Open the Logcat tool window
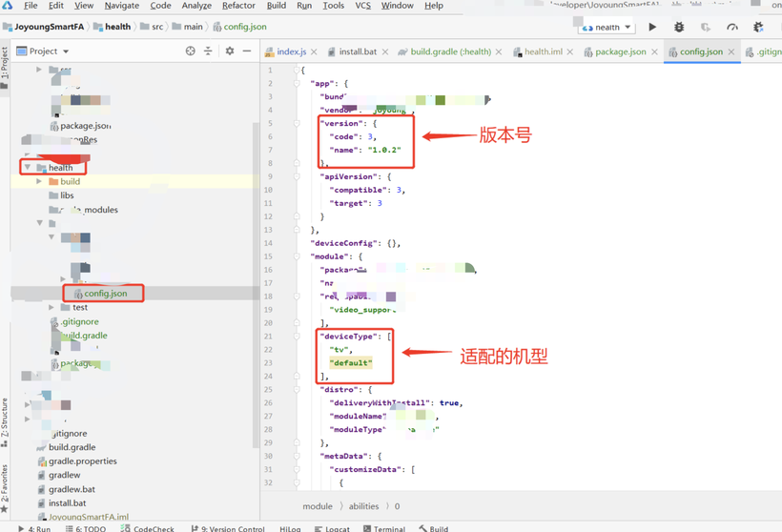782x532 pixels. (x=332, y=528)
